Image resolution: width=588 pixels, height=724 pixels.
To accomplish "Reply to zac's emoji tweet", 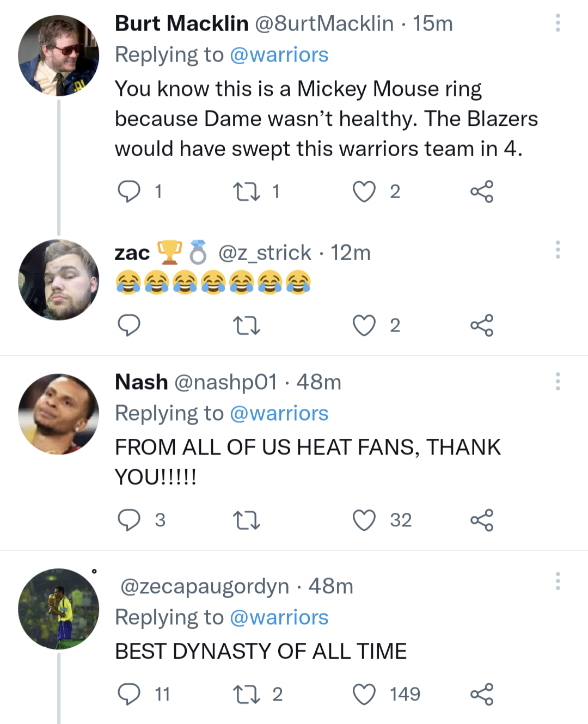I will click(129, 326).
